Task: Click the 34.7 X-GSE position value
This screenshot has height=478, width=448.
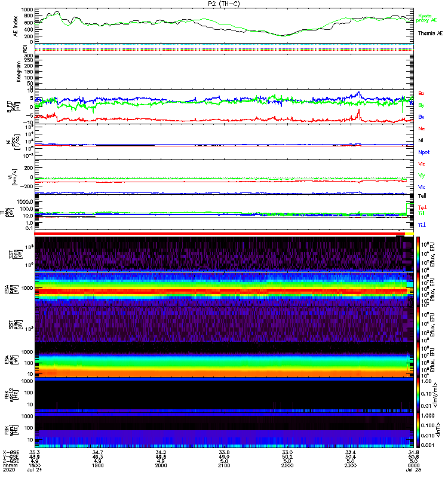Action: [97, 452]
